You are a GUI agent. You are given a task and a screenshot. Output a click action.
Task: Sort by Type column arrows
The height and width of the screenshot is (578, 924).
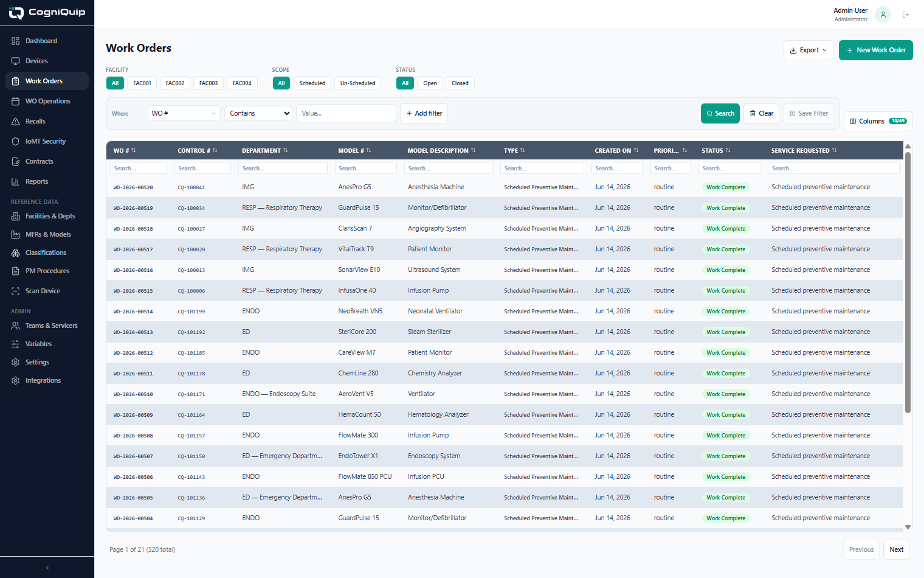pos(522,150)
